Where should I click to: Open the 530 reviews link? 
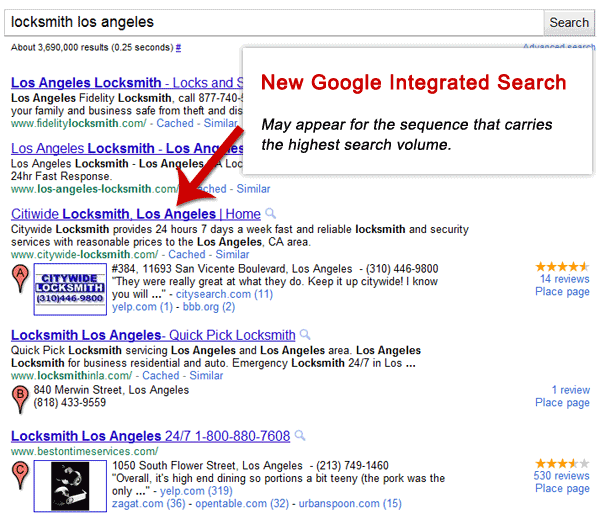click(x=561, y=476)
